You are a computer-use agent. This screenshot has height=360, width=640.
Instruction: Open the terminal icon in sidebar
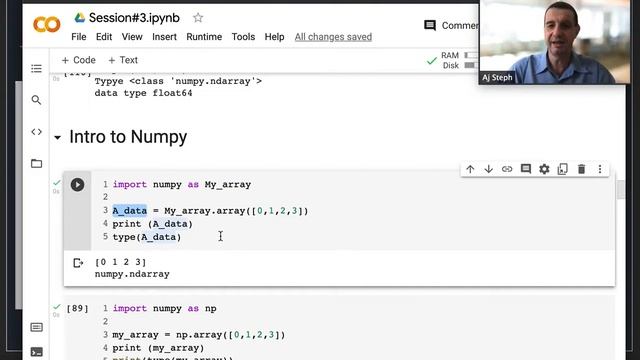click(36, 352)
